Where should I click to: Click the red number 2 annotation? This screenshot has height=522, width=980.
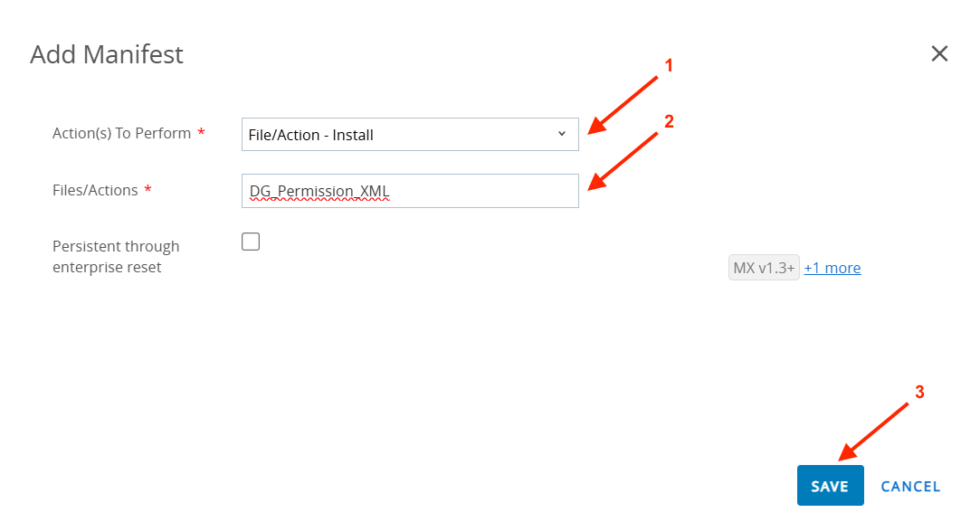pyautogui.click(x=670, y=121)
